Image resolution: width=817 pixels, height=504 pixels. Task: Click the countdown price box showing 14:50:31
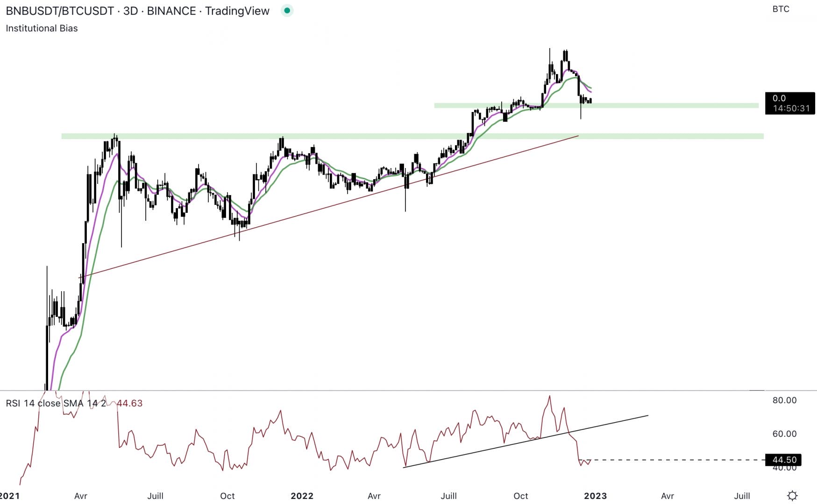[790, 103]
